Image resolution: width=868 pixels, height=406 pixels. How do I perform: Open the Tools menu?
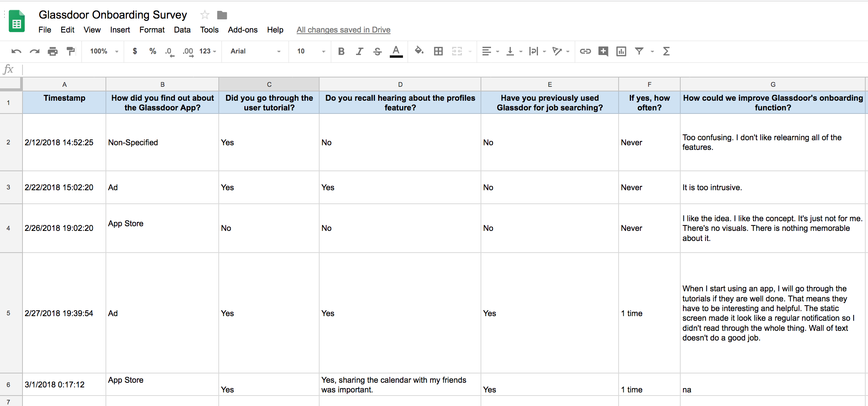[x=209, y=30]
